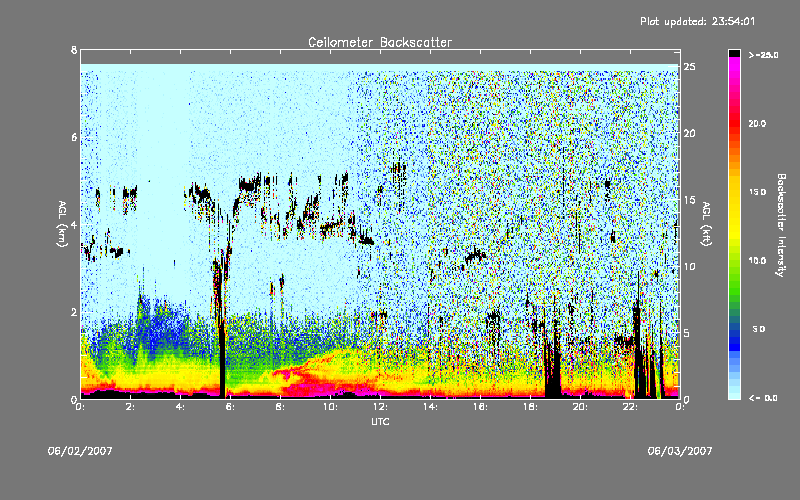Select the 'AGL (kft)' right axis label

706,223
